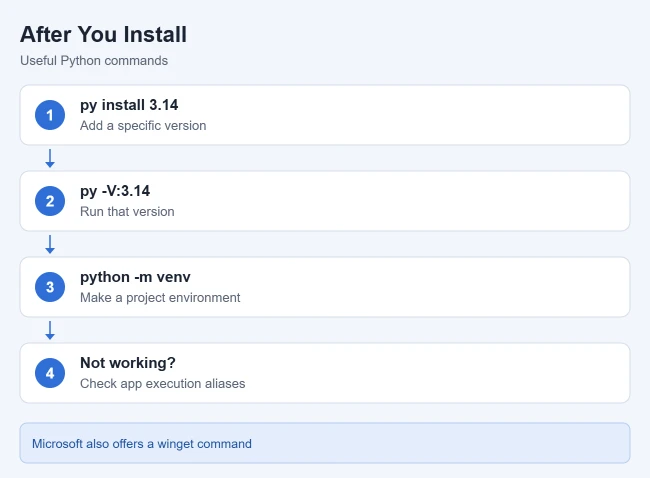Click 'Add a specific version' description

pyautogui.click(x=143, y=126)
